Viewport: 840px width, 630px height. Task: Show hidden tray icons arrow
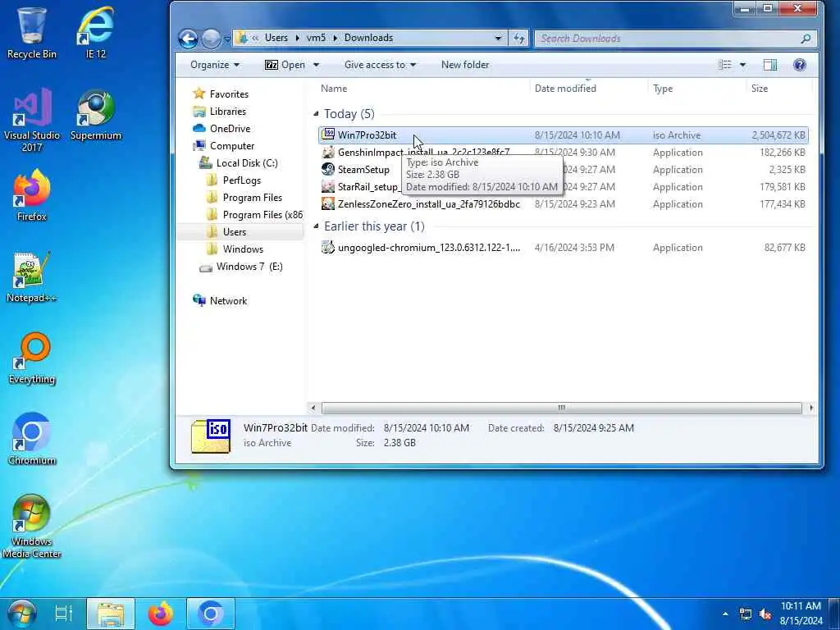tap(725, 614)
